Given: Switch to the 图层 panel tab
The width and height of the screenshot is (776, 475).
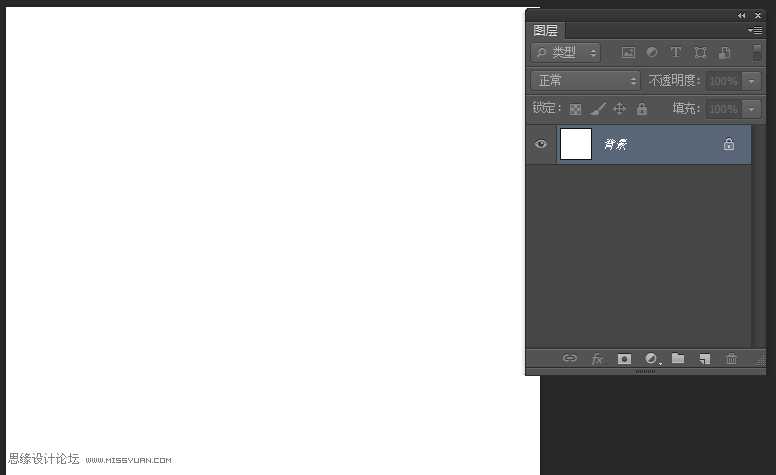Looking at the screenshot, I should 546,31.
